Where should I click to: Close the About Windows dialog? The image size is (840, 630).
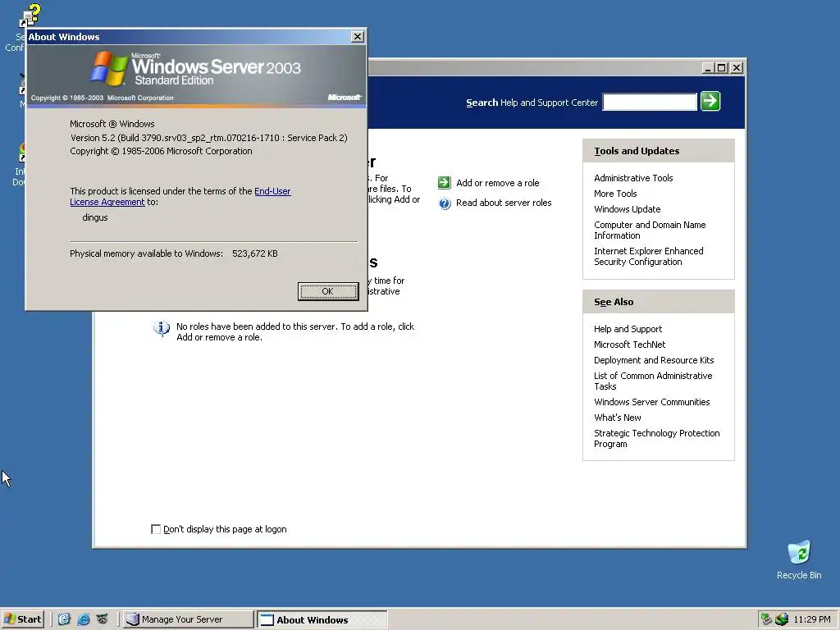[x=358, y=36]
